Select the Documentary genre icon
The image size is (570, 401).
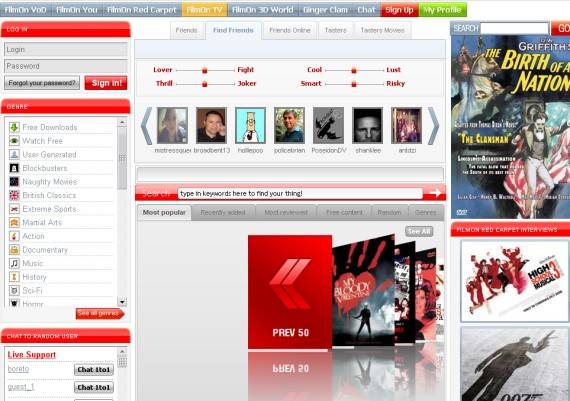[x=14, y=250]
